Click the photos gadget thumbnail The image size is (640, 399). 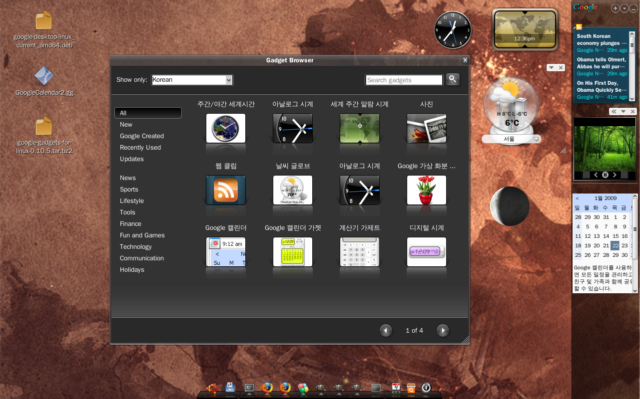click(426, 128)
